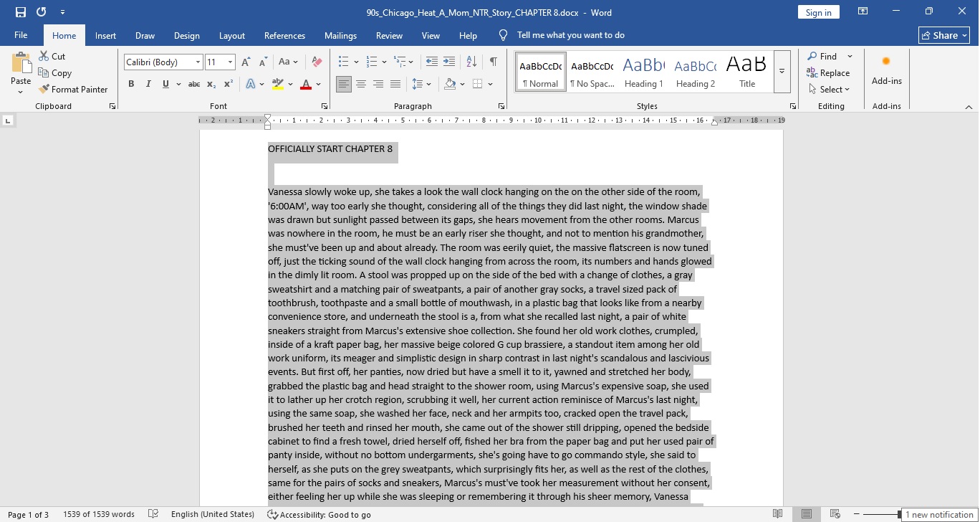Align text right
Screen dimensions: 980x522
coord(378,84)
